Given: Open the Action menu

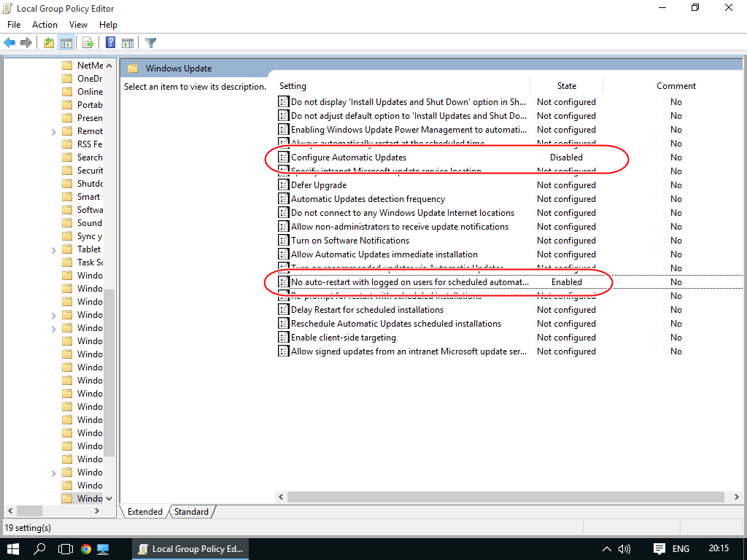Looking at the screenshot, I should coord(44,25).
